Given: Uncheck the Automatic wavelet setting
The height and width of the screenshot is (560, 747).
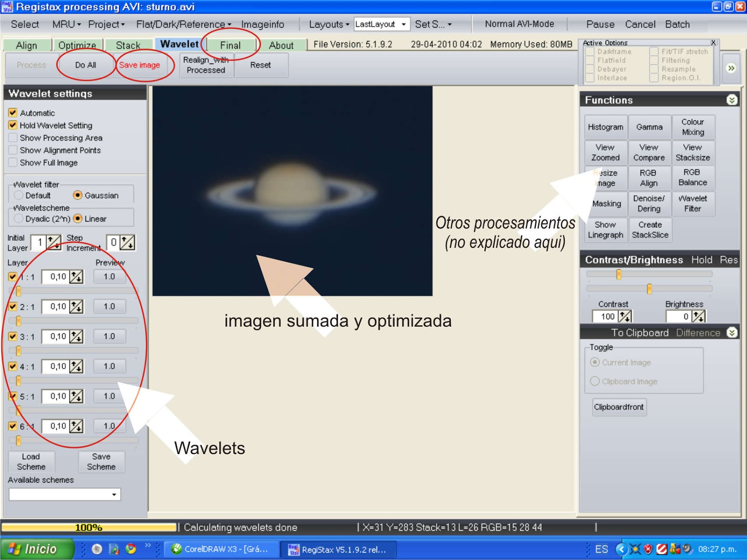Looking at the screenshot, I should (x=13, y=112).
